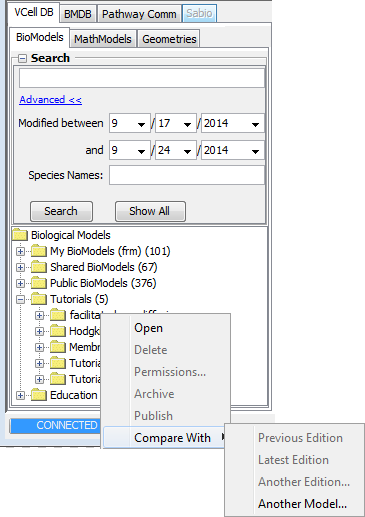Open the start day dropdown showing 17
Image resolution: width=365 pixels, height=517 pixels.
[x=176, y=123]
